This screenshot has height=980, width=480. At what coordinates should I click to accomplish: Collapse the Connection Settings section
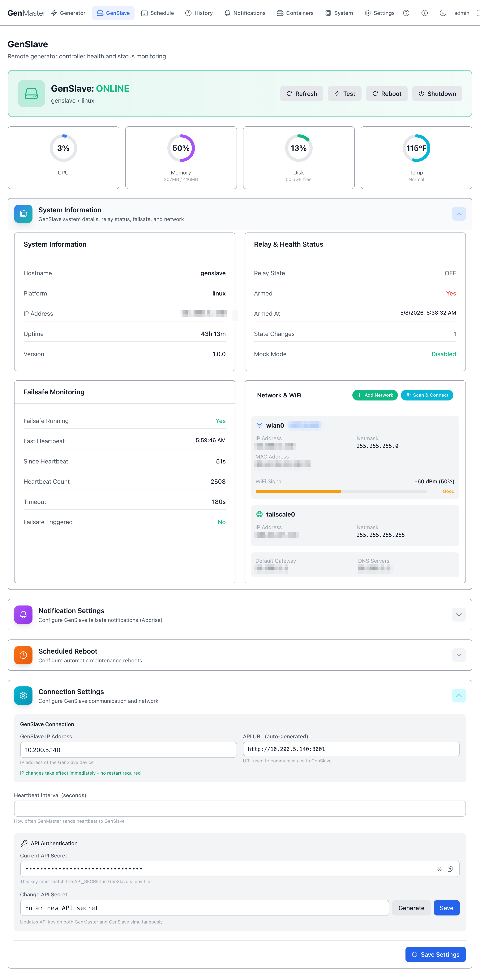pyautogui.click(x=459, y=695)
